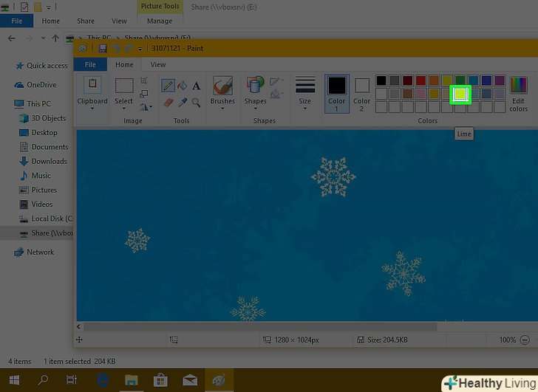Select the Color picker eyedropper tool

[183, 102]
